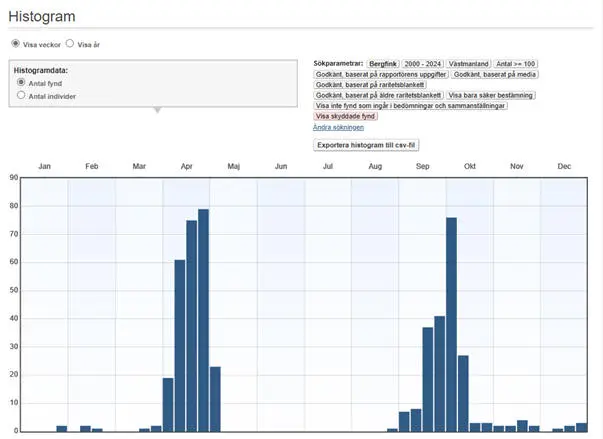Click the tallest September histogram bar
The image size is (603, 439).
451,324
